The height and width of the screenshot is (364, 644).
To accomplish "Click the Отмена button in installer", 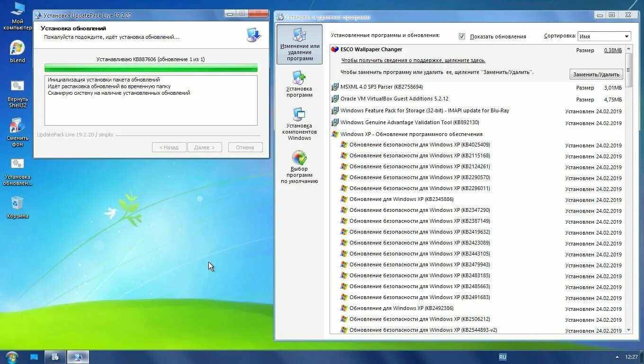I will tap(245, 147).
